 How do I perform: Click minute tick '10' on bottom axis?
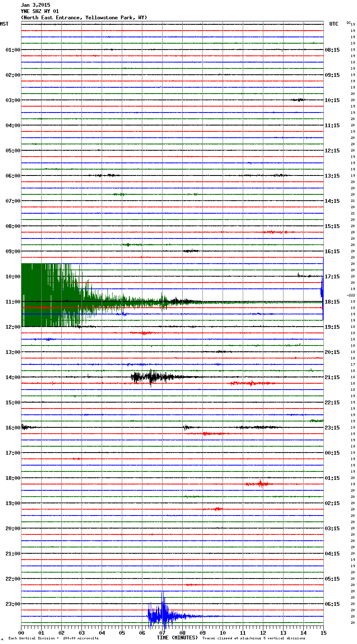[x=223, y=633]
